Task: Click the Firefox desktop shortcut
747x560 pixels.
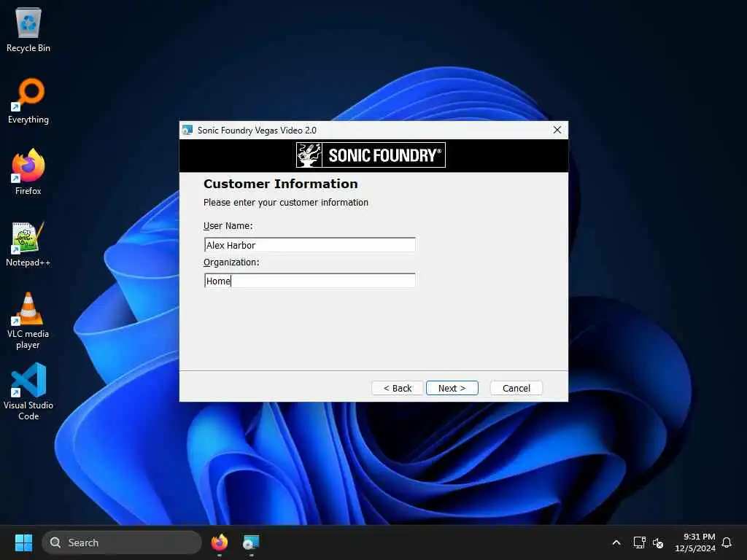Action: 28,172
